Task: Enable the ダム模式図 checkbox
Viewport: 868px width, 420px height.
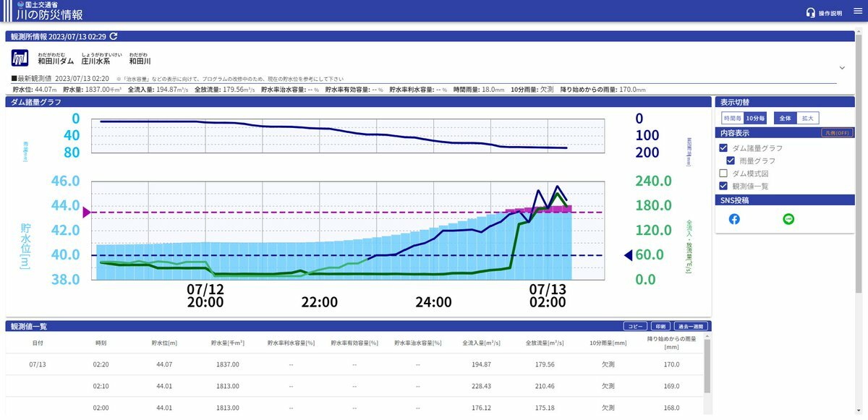Action: [724, 173]
